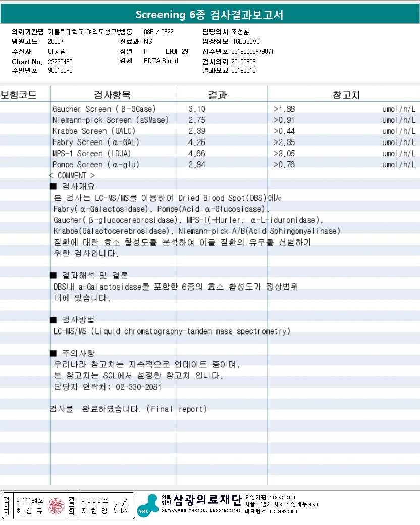
Task: Click the examiner license '제11194호'
Action: (30, 500)
